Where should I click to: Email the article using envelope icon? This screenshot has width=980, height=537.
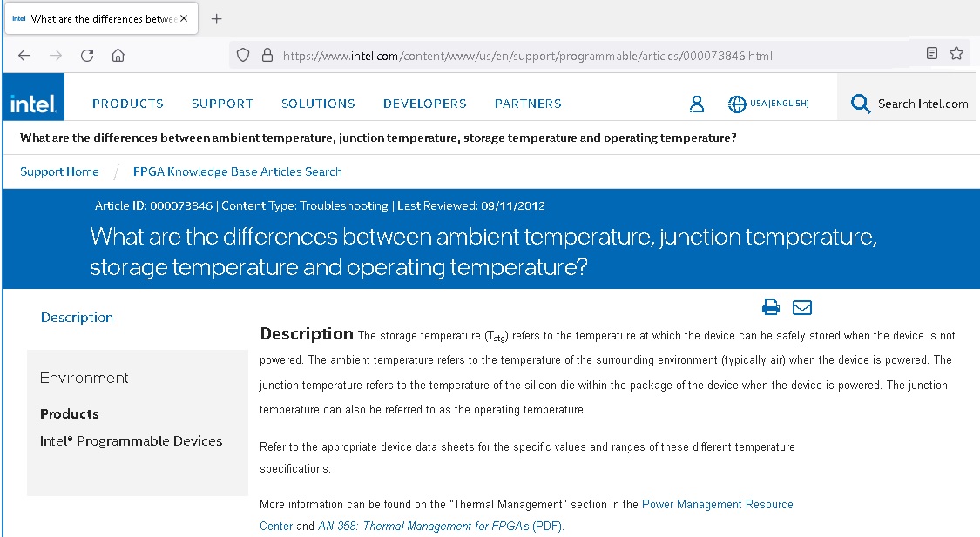pyautogui.click(x=802, y=307)
